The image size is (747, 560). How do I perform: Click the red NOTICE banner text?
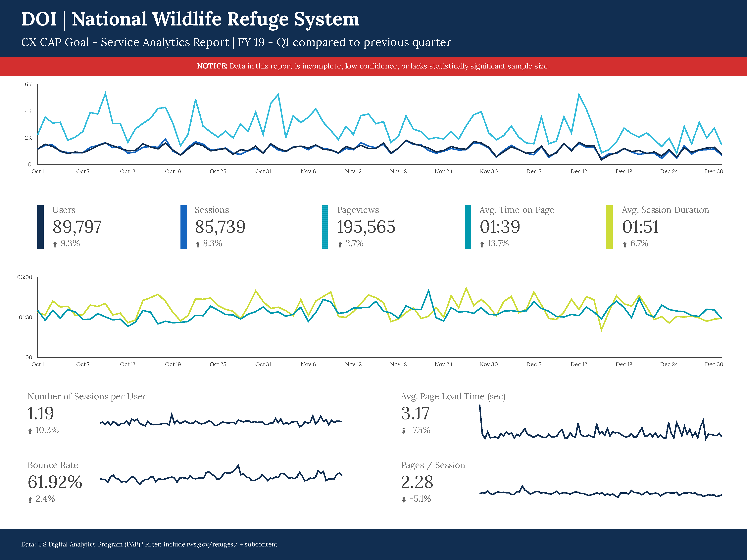click(x=373, y=66)
